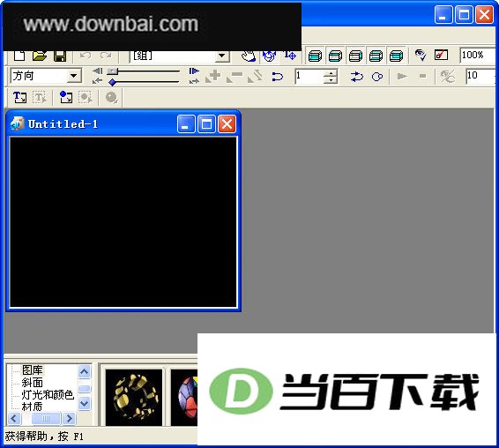Create a new document with New icon
Screen dimensions: 499x448
click(19, 56)
